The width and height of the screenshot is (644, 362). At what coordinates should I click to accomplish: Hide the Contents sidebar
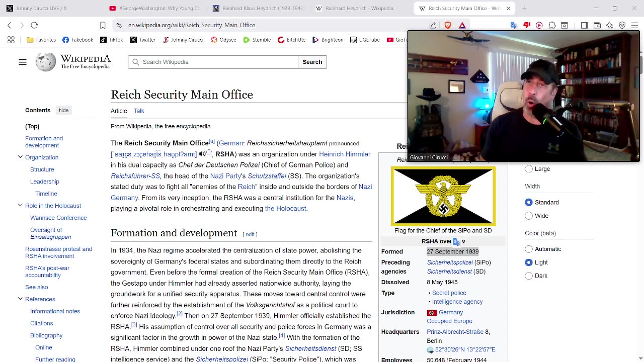(x=63, y=110)
